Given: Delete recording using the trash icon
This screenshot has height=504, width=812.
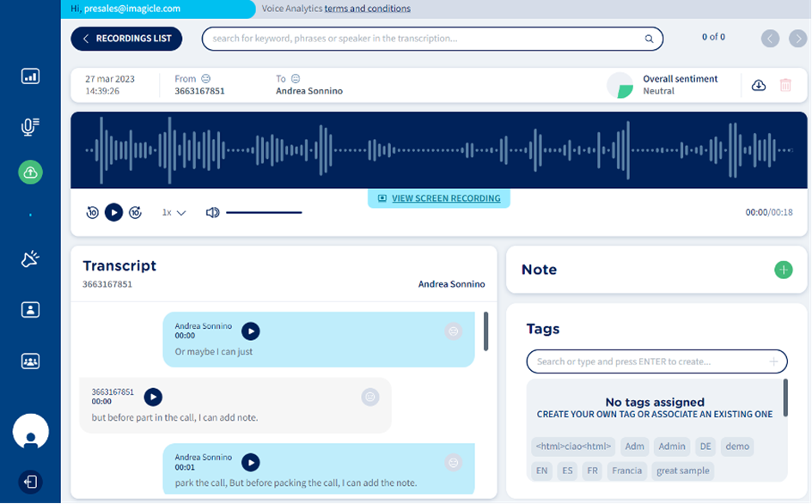Looking at the screenshot, I should tap(785, 85).
